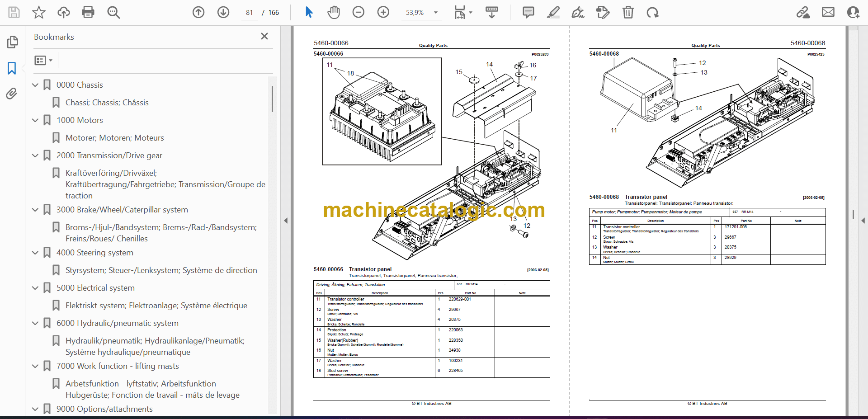Open the 7000 Work function - lifting masts bookmark
The width and height of the screenshot is (868, 419).
(118, 366)
